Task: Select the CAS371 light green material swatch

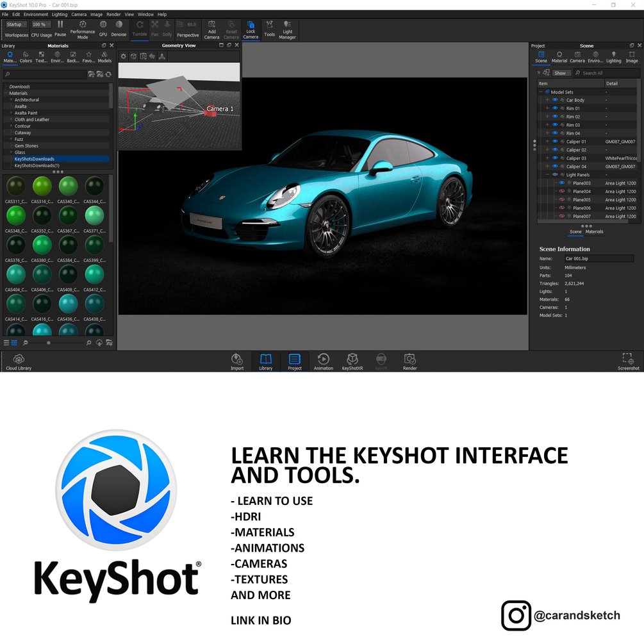Action: click(x=94, y=215)
